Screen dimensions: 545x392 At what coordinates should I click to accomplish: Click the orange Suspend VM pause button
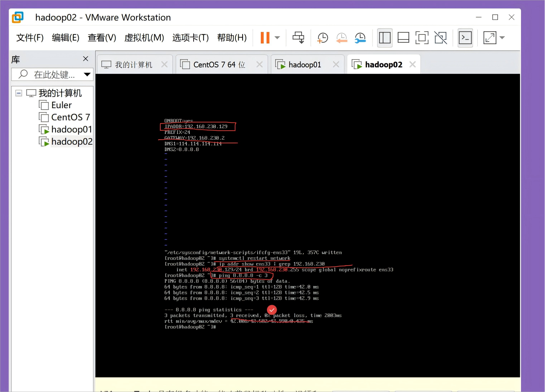point(265,38)
